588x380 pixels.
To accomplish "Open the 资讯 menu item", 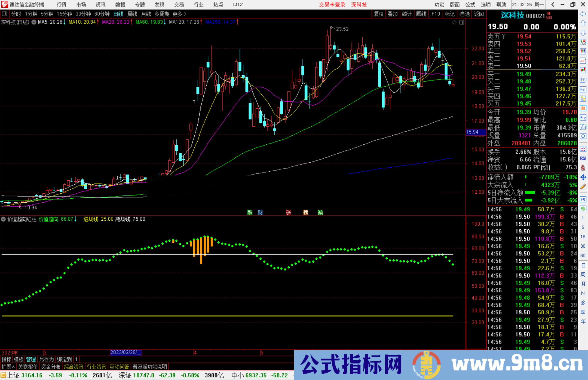I will tap(101, 5).
